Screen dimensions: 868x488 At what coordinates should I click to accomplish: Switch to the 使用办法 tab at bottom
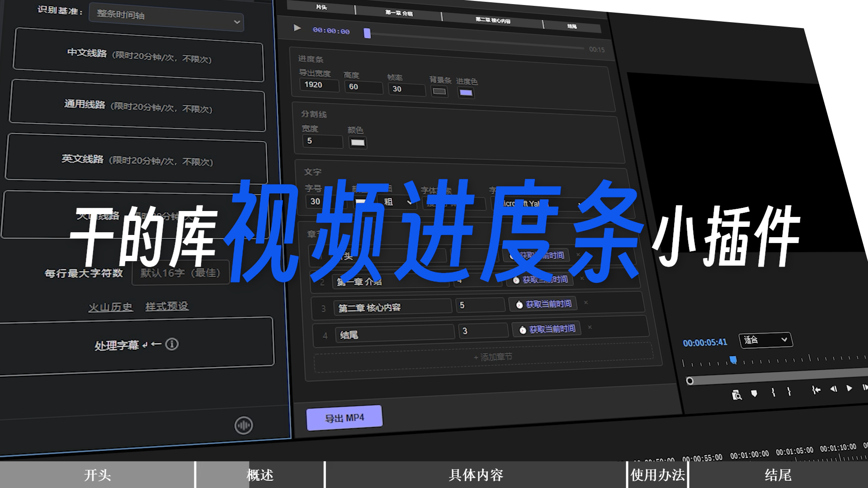[x=657, y=475]
